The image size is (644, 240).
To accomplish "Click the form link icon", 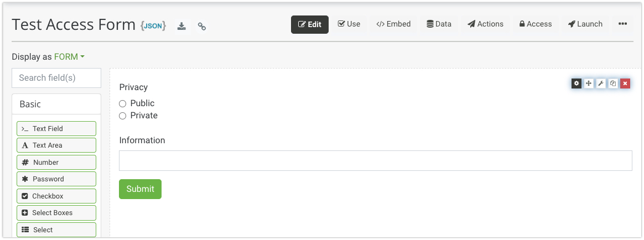I will (202, 26).
